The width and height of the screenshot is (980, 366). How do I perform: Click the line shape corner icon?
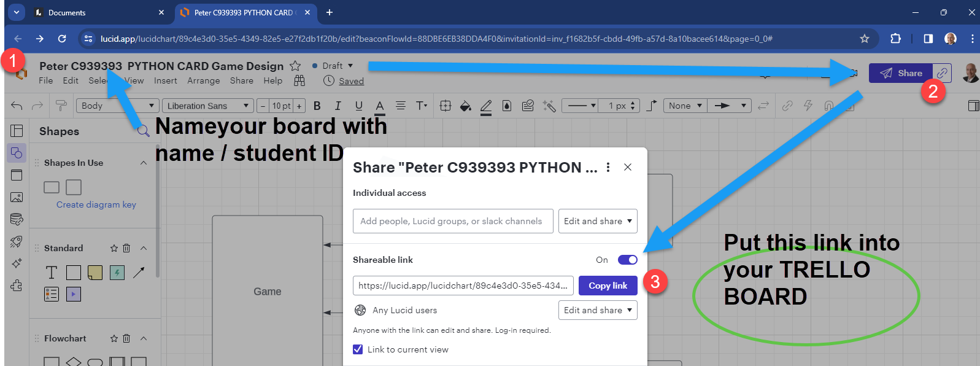point(652,106)
